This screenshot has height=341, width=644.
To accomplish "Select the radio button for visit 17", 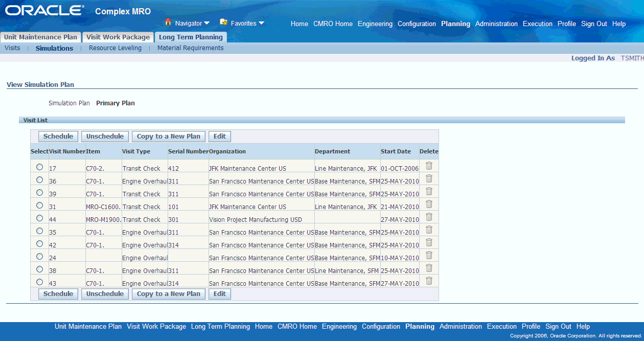I will [39, 167].
